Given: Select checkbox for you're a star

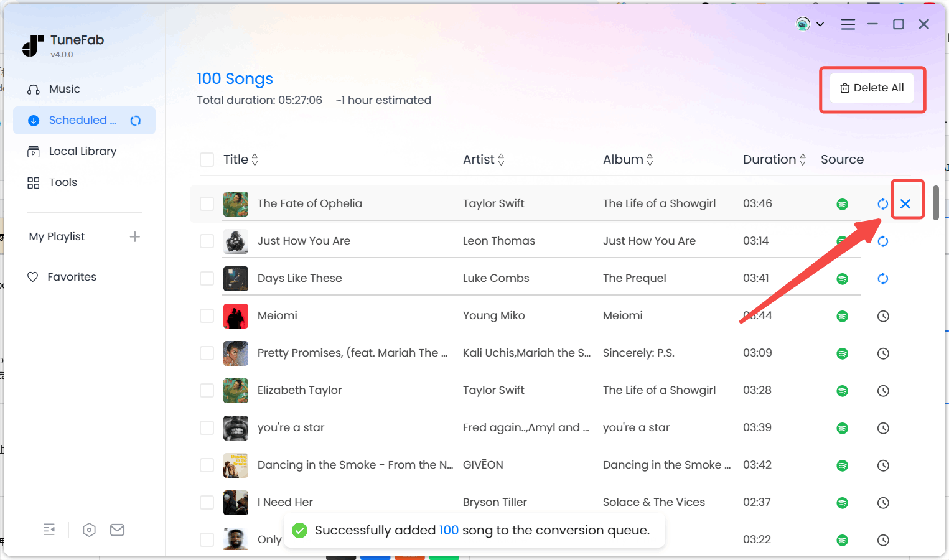Looking at the screenshot, I should (x=207, y=428).
